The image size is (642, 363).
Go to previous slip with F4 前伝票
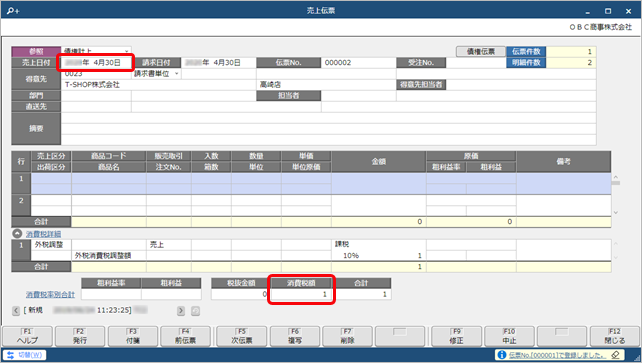tap(185, 336)
